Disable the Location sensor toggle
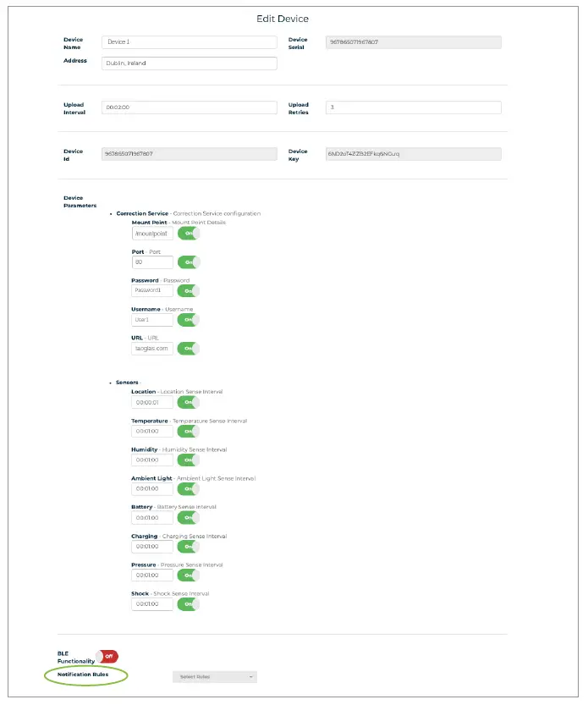Image resolution: width=588 pixels, height=705 pixels. (188, 403)
